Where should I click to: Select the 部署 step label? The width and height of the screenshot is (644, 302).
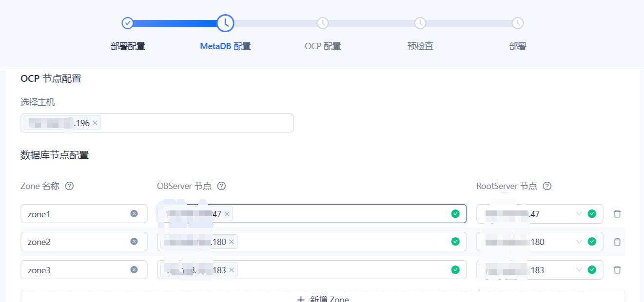(518, 46)
